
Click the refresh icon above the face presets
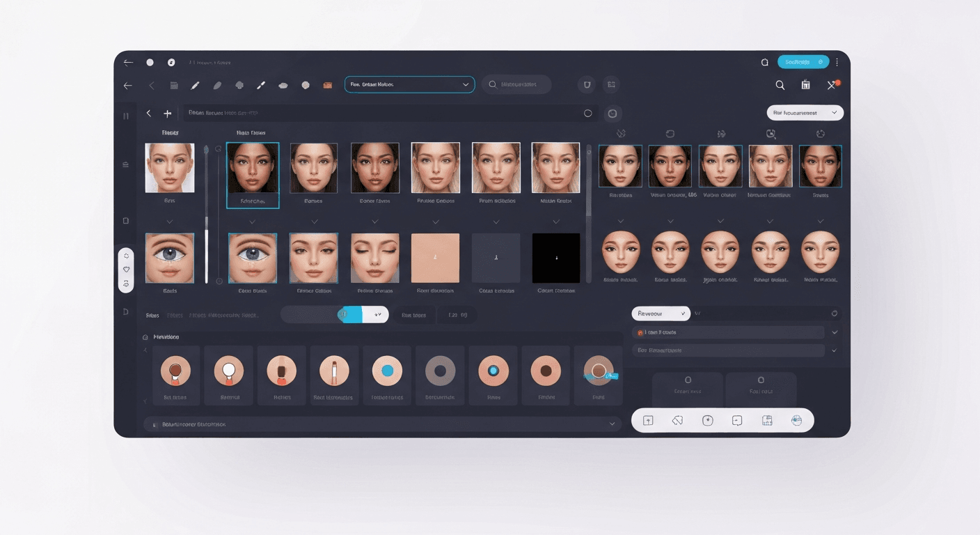(x=671, y=134)
